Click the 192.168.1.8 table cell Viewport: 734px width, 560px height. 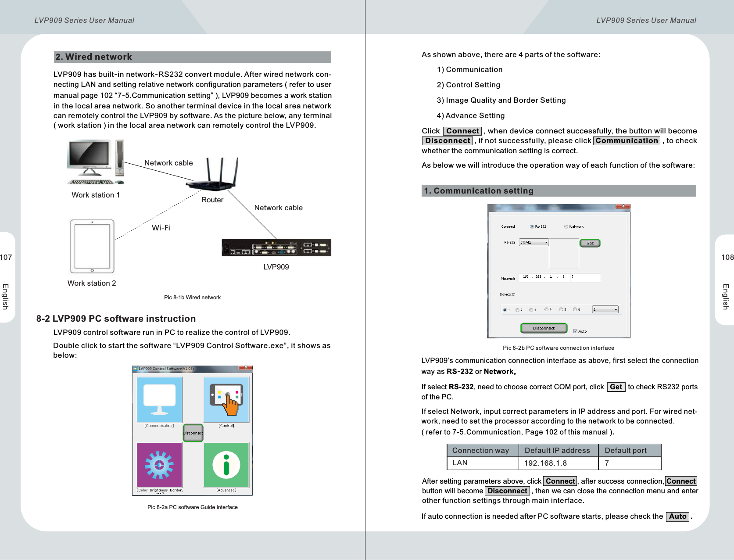(x=559, y=463)
